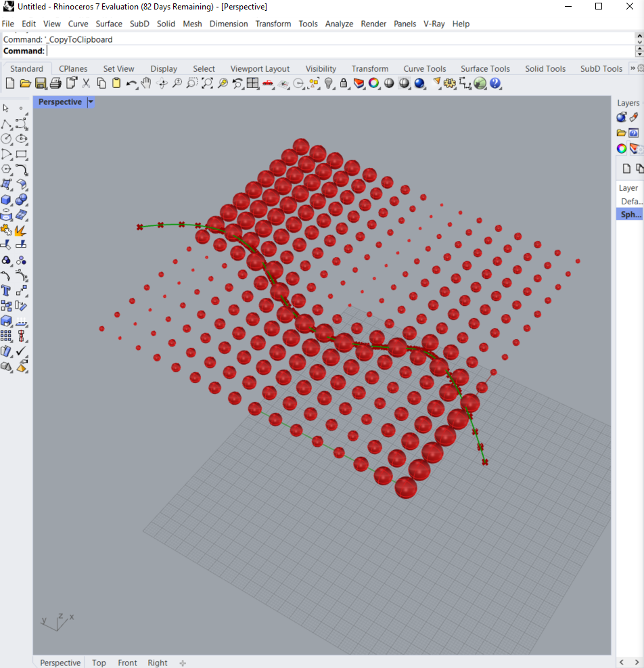Click the four-viewport layout icon
Viewport: 644px width, 668px height.
[252, 83]
